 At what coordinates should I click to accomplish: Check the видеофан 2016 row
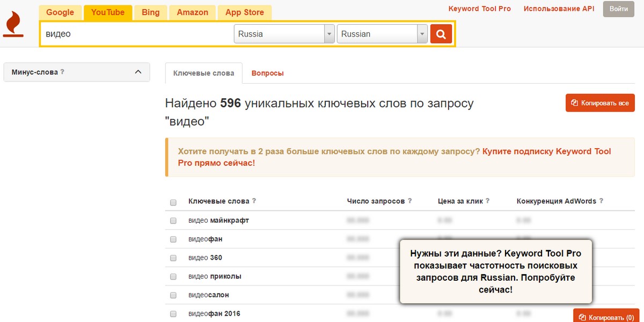[x=173, y=314]
